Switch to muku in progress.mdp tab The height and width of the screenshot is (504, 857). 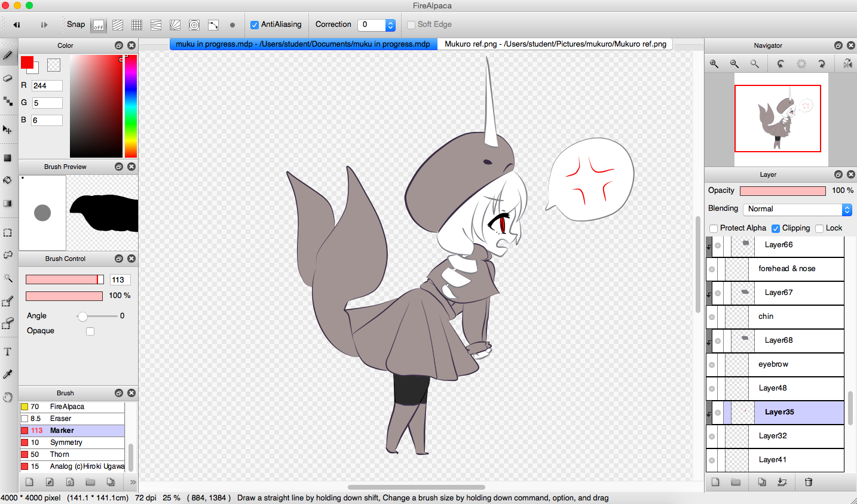click(x=303, y=44)
